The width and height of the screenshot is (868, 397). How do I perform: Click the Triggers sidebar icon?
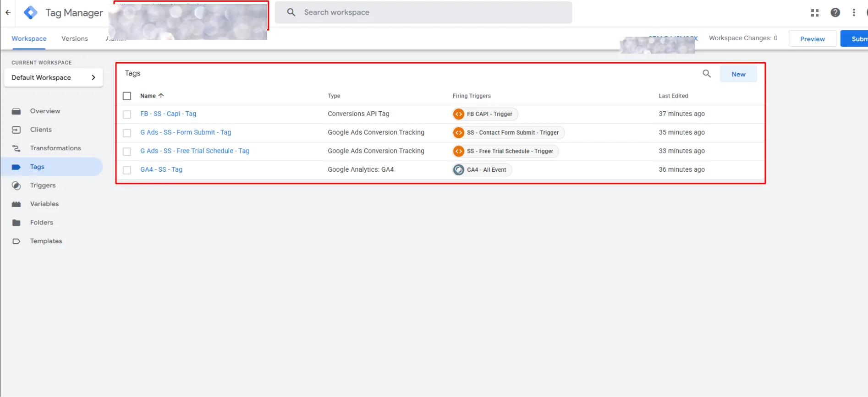[x=16, y=185]
